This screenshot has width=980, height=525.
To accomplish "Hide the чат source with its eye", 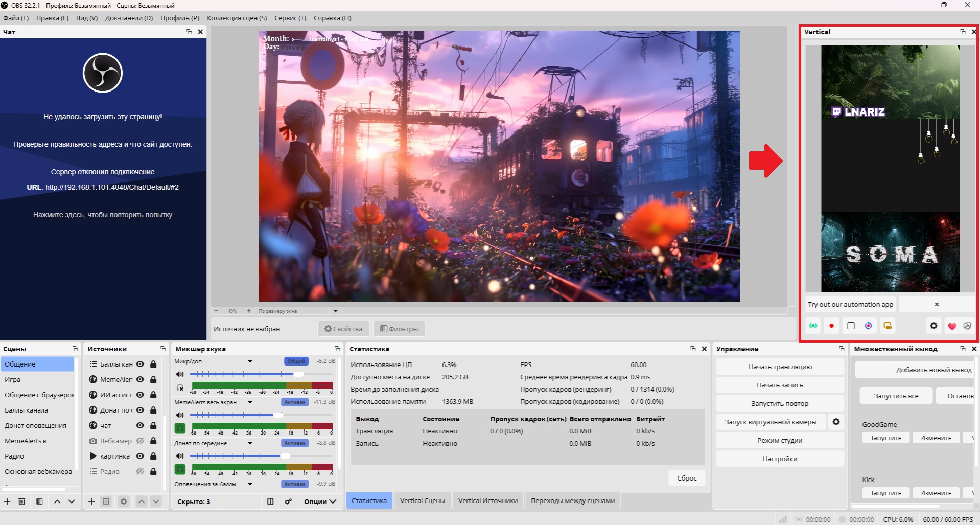I will (x=140, y=425).
